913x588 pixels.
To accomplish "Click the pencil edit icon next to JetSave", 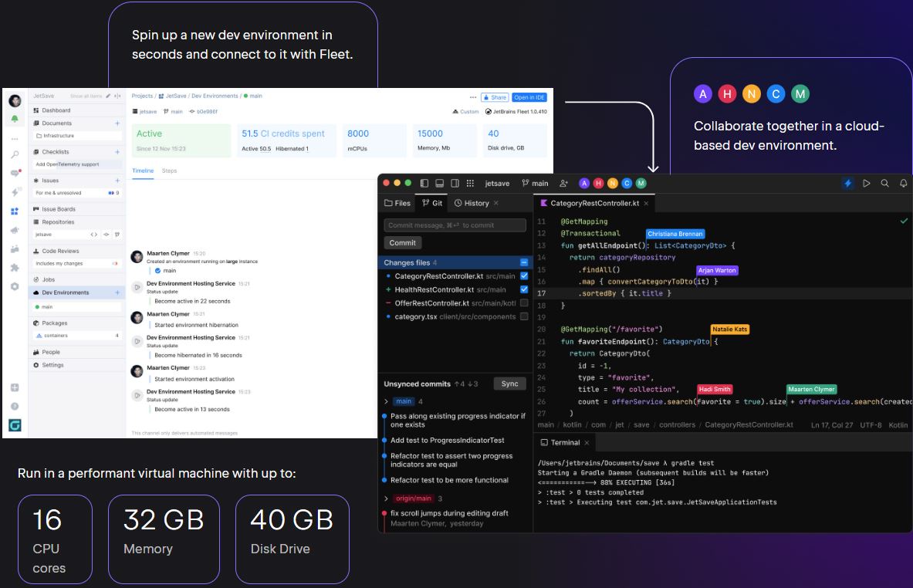I will tap(108, 96).
